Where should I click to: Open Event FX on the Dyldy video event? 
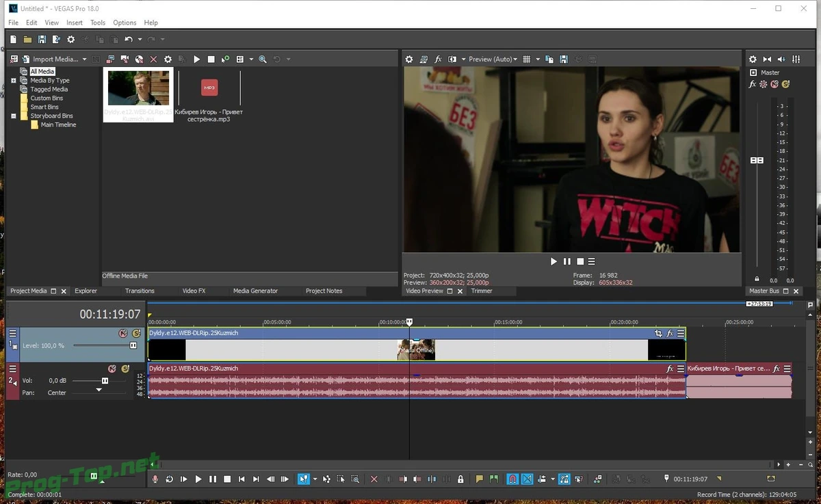pos(670,333)
